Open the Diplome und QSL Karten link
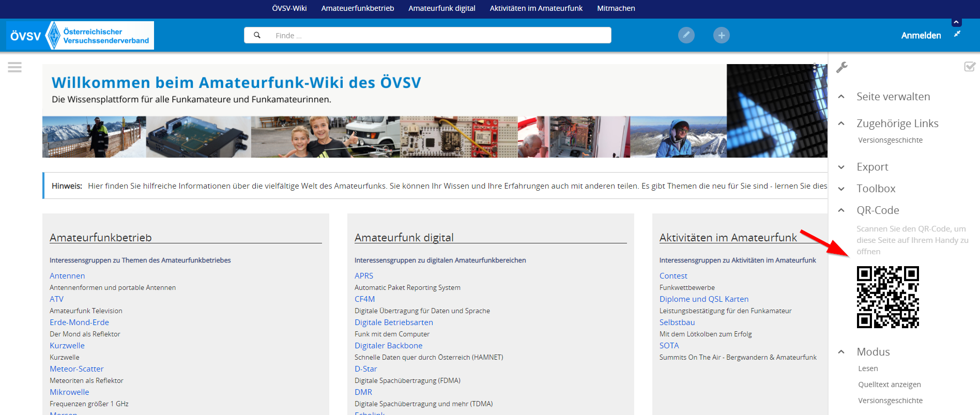980x415 pixels. [x=704, y=299]
